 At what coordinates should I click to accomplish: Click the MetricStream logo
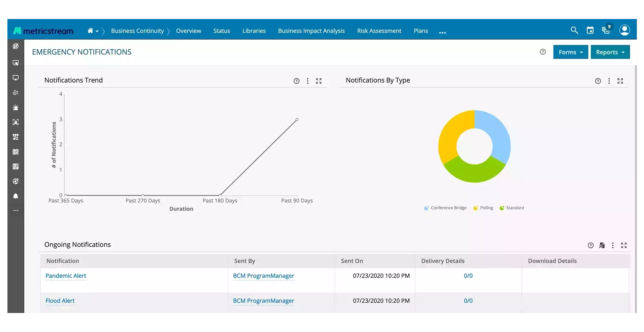pyautogui.click(x=43, y=31)
